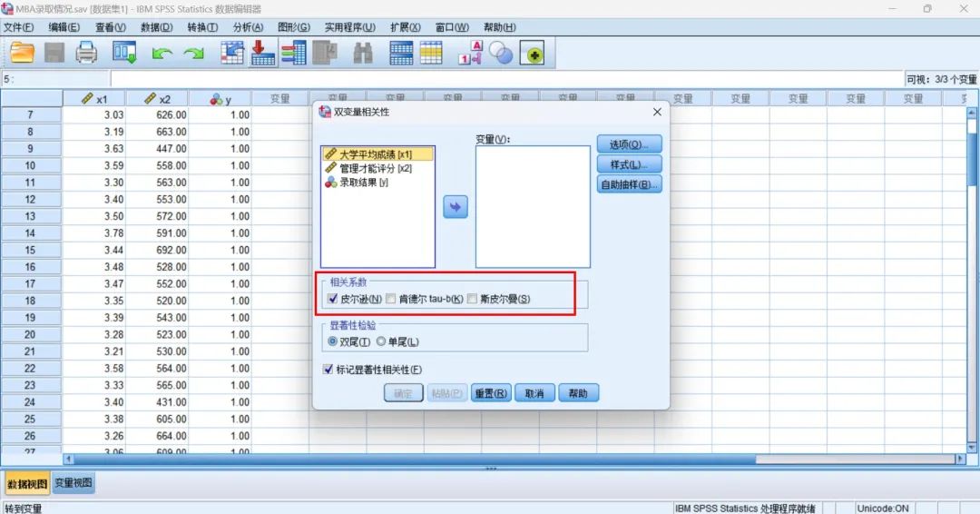The width and height of the screenshot is (980, 514).
Task: Select row header 10
Action: coord(30,165)
